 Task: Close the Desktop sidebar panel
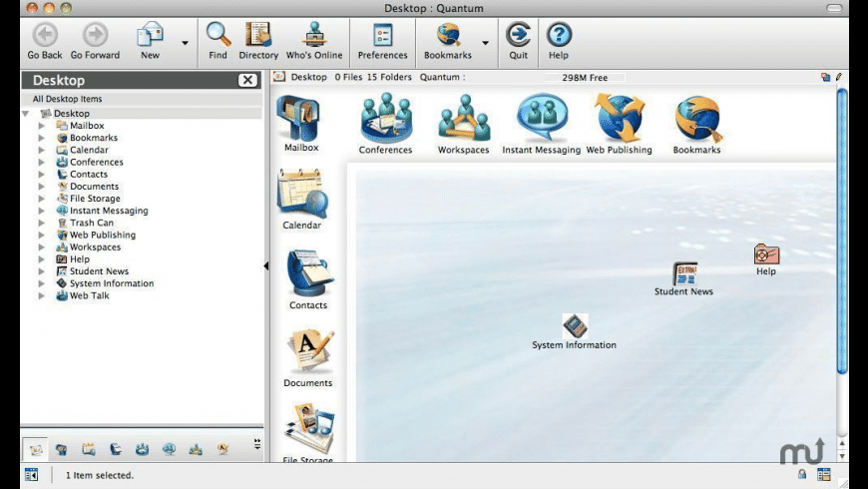247,81
